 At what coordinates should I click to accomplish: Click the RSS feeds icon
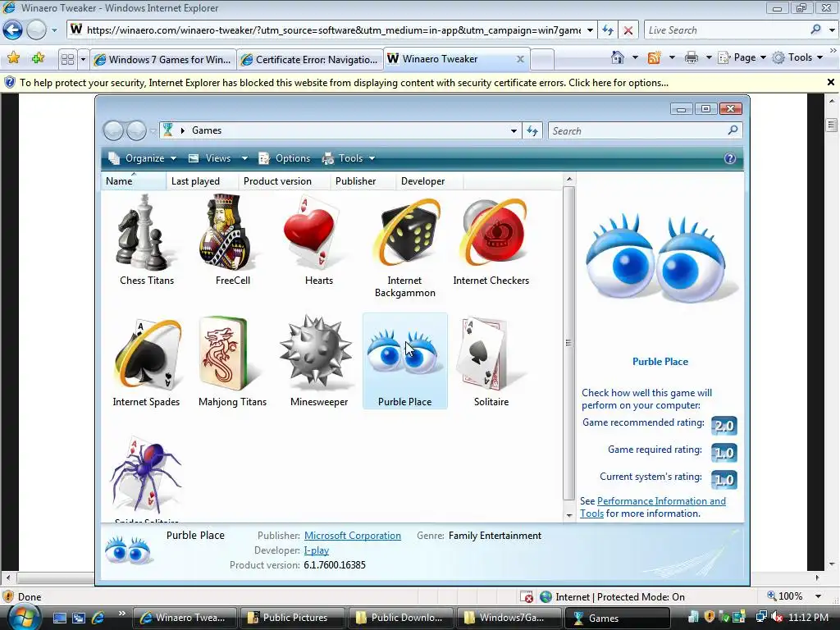point(654,57)
